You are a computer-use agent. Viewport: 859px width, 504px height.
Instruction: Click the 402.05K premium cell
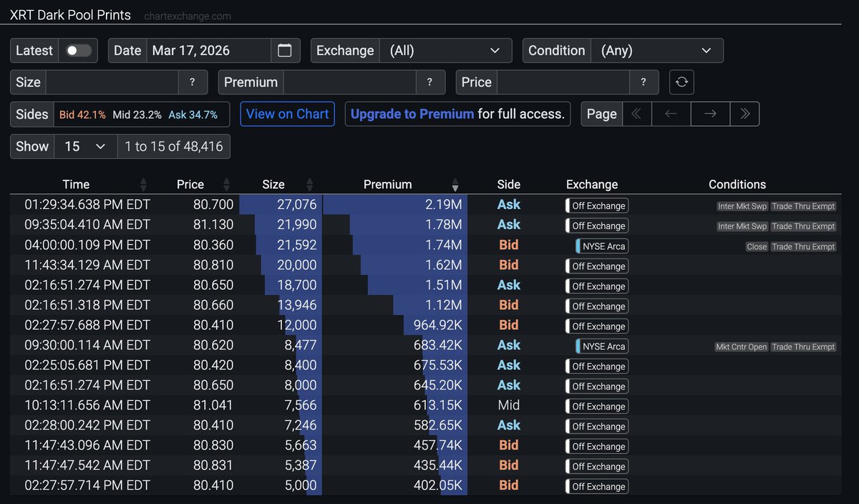pyautogui.click(x=438, y=485)
